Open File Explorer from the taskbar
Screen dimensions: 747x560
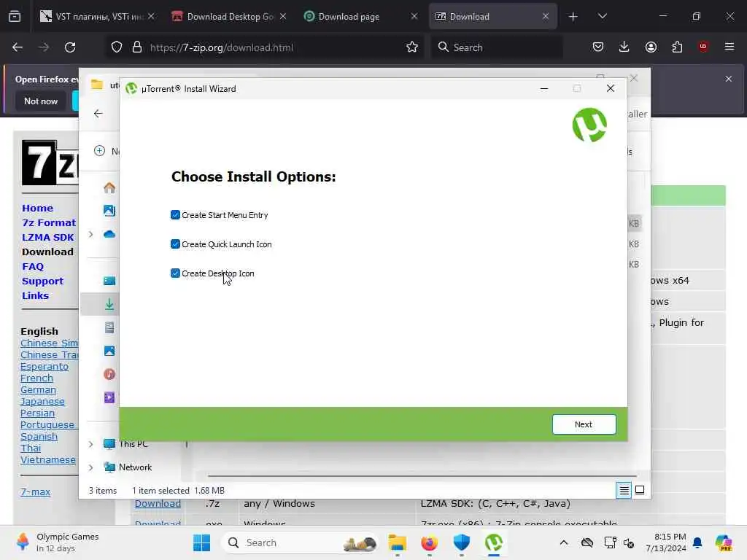[397, 542]
